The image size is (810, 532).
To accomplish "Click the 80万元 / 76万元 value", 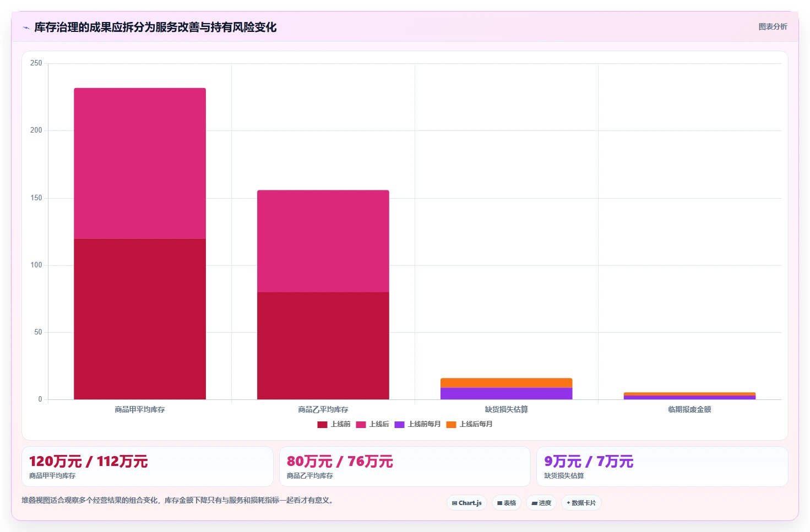I will 340,462.
